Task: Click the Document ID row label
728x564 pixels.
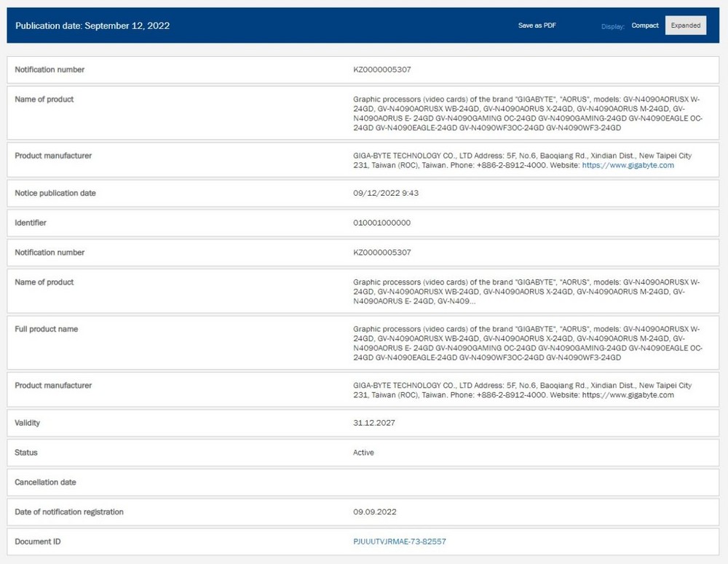Action: pyautogui.click(x=38, y=541)
